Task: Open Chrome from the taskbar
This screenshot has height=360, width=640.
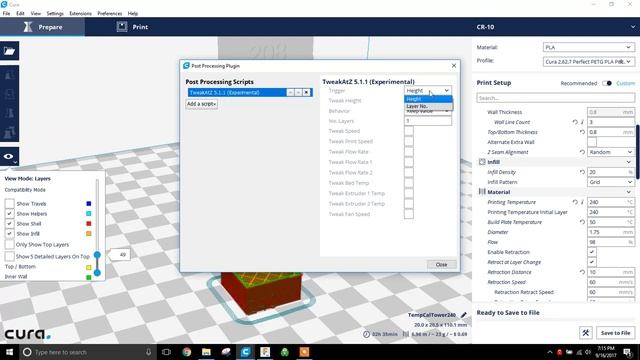Action: 187,352
